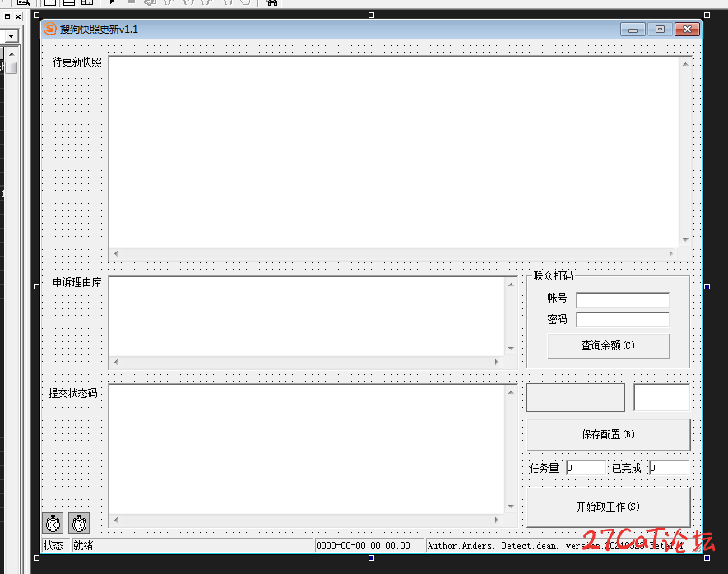Select the gray captcha image box above 保存配置
This screenshot has width=728, height=574.
tap(576, 398)
